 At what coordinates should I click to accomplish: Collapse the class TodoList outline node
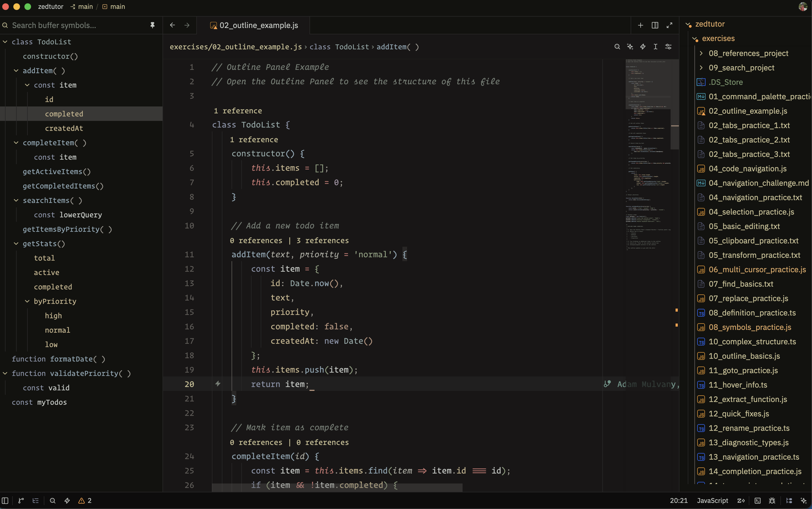point(5,42)
